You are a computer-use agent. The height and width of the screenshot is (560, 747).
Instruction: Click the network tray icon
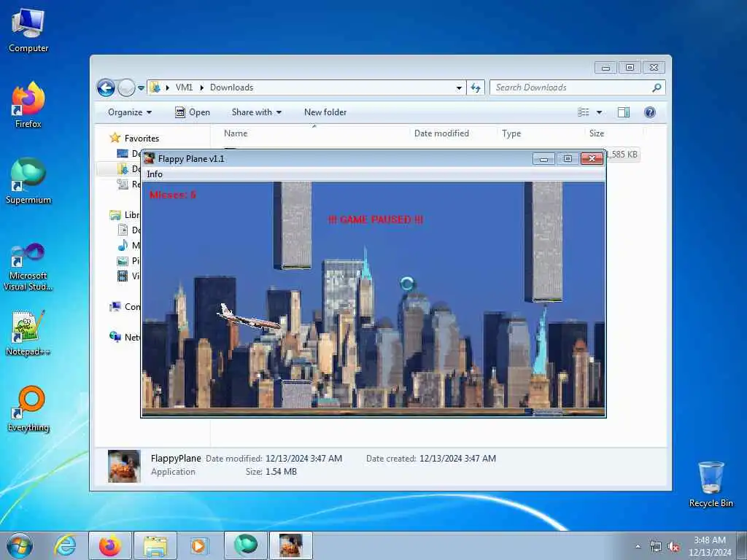coord(656,547)
